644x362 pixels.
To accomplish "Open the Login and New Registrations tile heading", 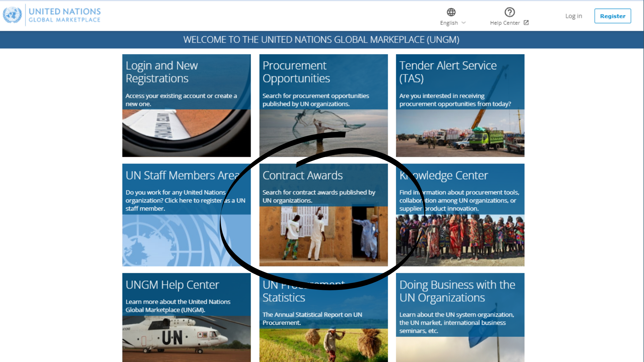I will (162, 72).
